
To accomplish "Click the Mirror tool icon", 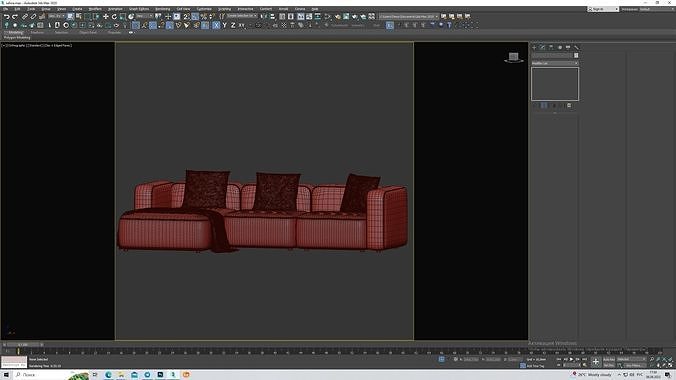I will [x=264, y=16].
